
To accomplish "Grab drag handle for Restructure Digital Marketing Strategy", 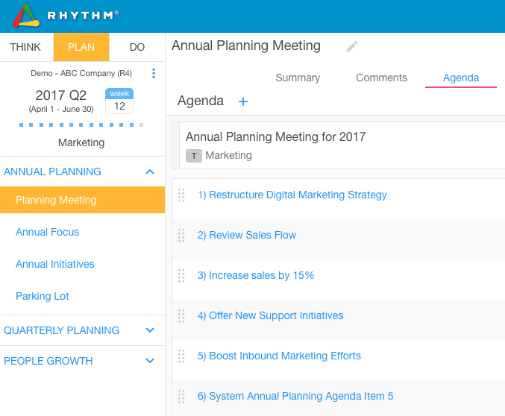I will (x=181, y=195).
